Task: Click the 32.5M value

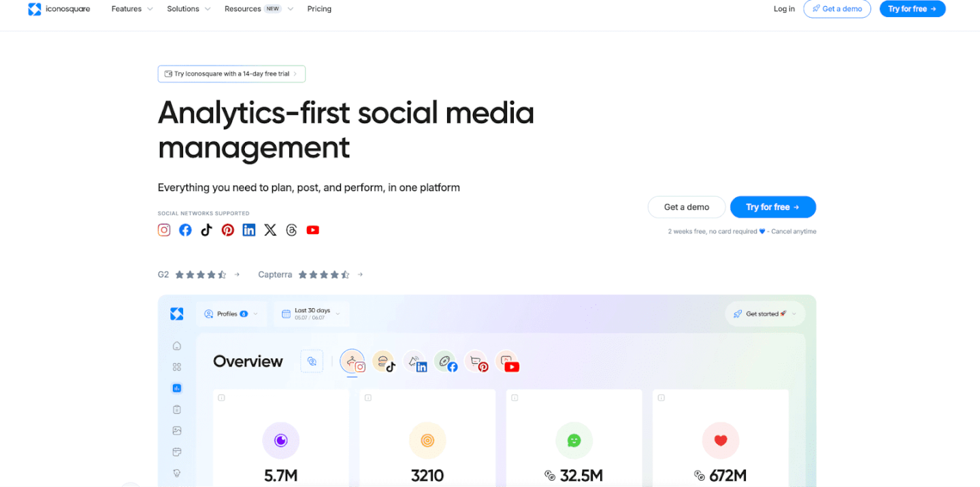Action: (x=580, y=475)
